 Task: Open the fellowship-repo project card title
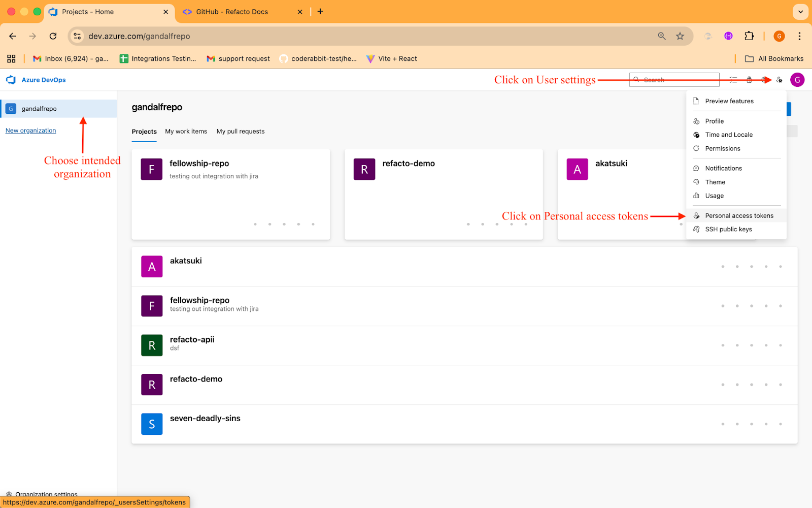tap(199, 164)
